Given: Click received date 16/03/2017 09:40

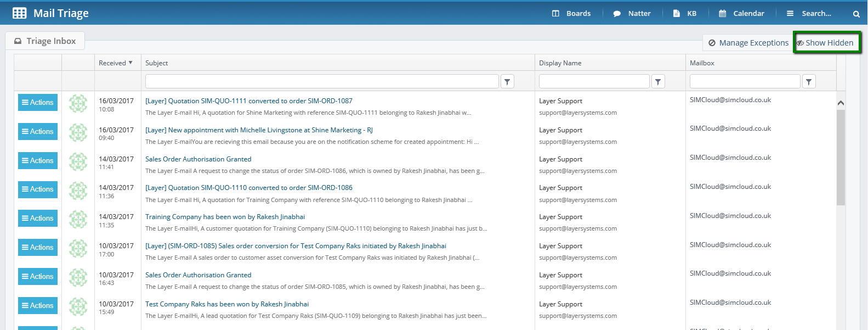Looking at the screenshot, I should (x=116, y=134).
